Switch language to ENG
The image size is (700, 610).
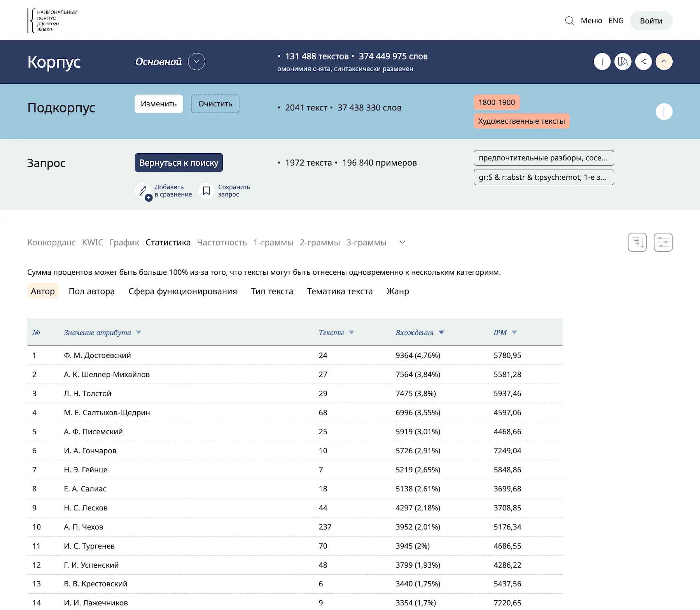pos(616,21)
